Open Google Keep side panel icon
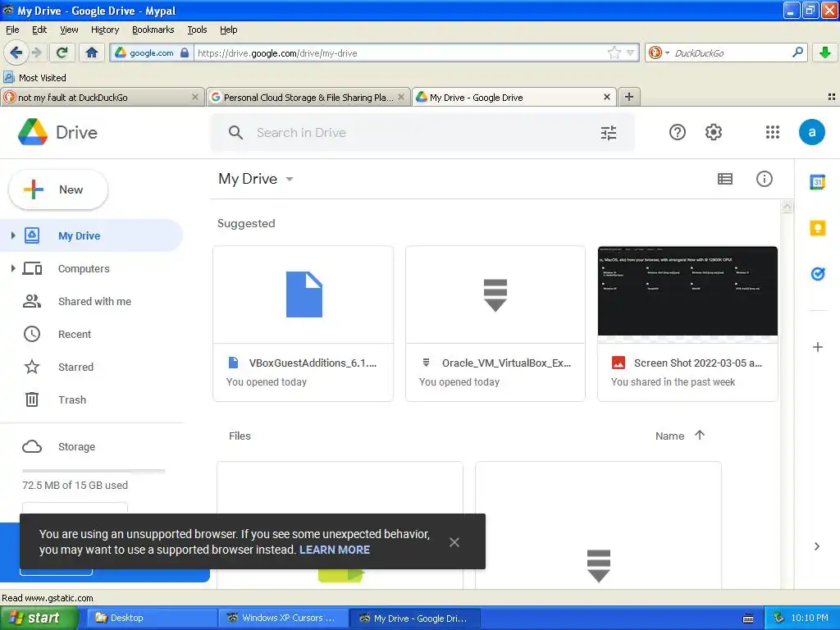The width and height of the screenshot is (840, 630). (x=818, y=228)
